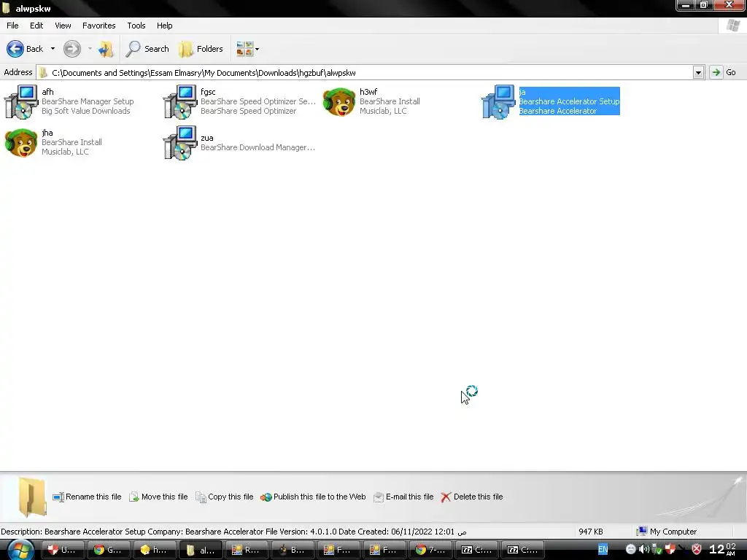The image size is (747, 560).
Task: Click My Computer zone in status bar
Action: (667, 532)
